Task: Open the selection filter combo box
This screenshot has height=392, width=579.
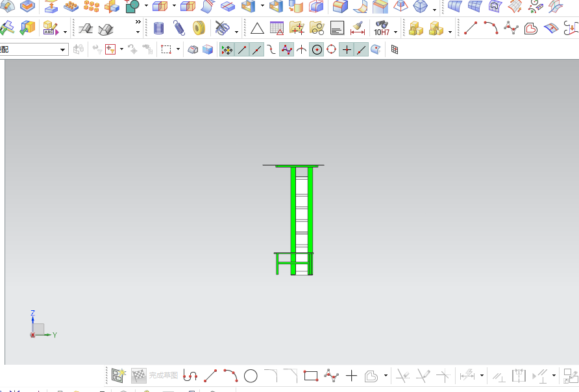Action: pos(34,49)
